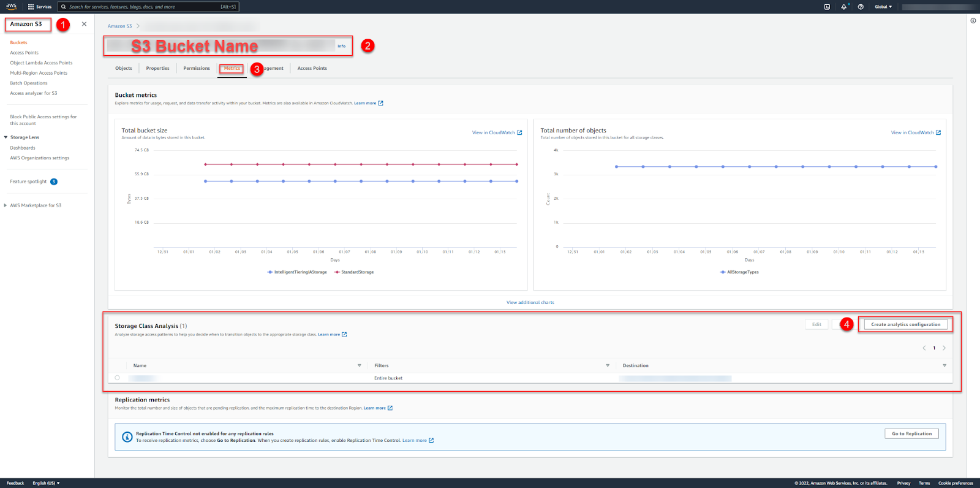The image size is (980, 488).
Task: Select page number 1 in pagination
Action: [x=934, y=348]
